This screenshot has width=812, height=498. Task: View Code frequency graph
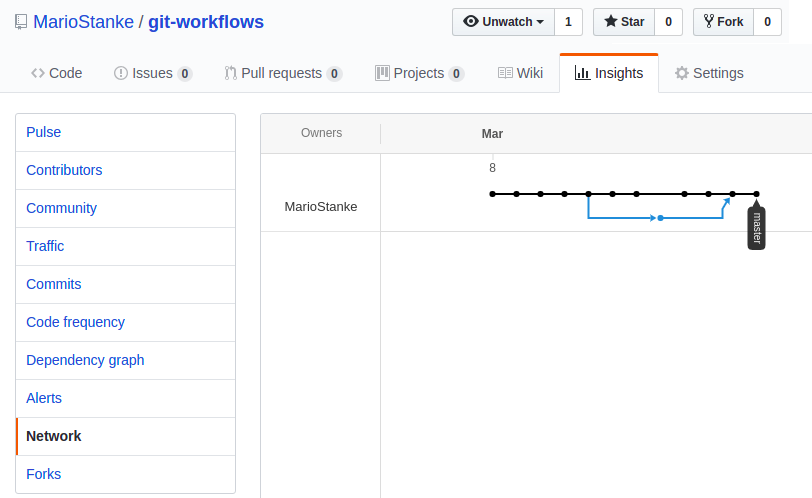(126, 322)
